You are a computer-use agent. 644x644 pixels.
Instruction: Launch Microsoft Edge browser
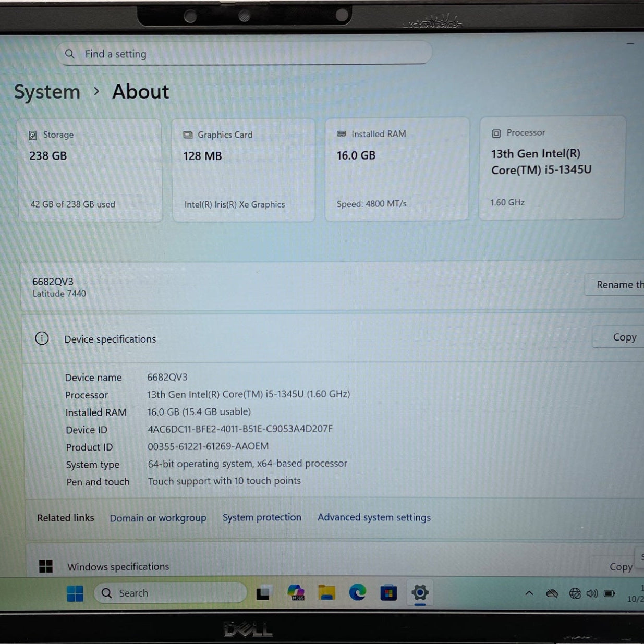pos(358,593)
